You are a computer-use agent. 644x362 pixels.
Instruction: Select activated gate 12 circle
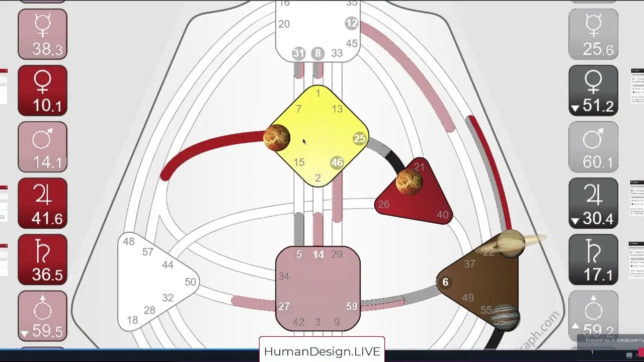coord(352,23)
